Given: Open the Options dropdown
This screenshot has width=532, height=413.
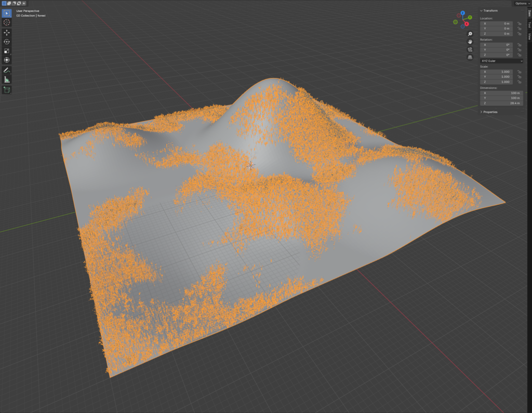Looking at the screenshot, I should pos(522,4).
